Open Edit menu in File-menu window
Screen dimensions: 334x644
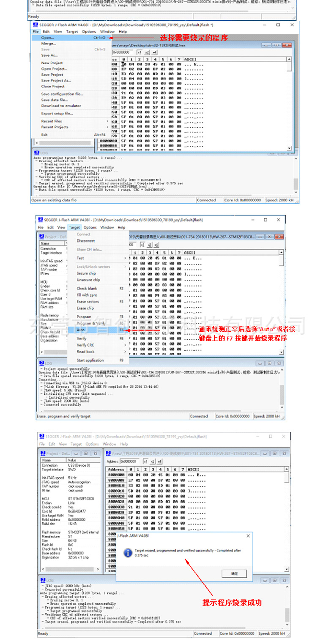click(x=46, y=31)
